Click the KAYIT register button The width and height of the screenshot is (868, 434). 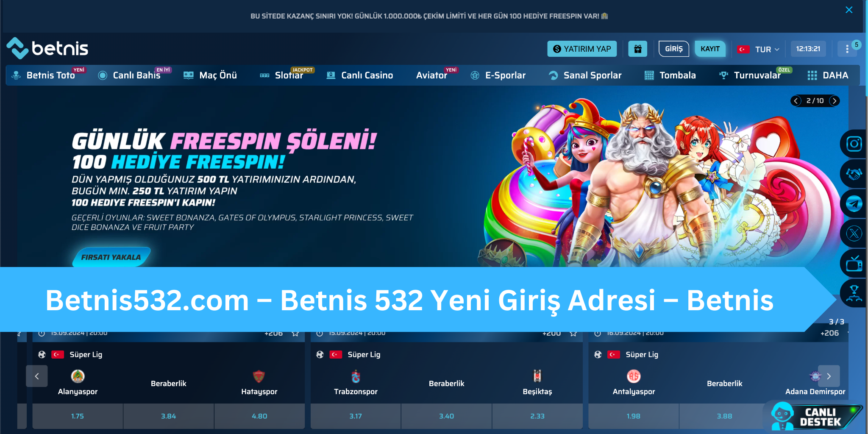[710, 49]
